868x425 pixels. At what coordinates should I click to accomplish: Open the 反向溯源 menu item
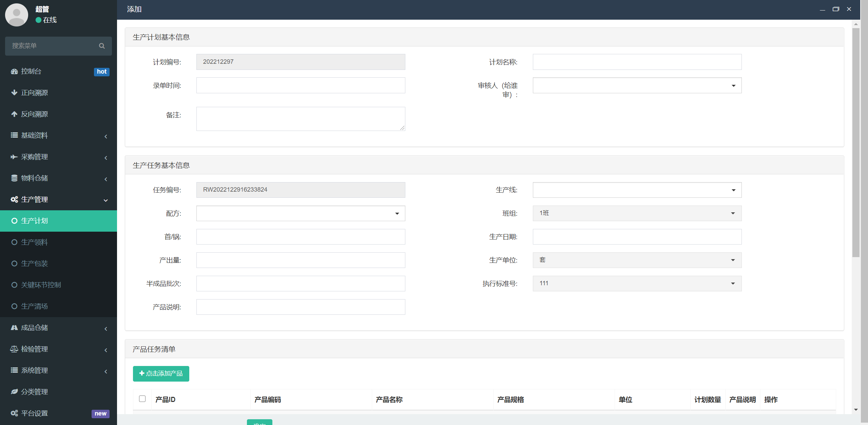58,114
